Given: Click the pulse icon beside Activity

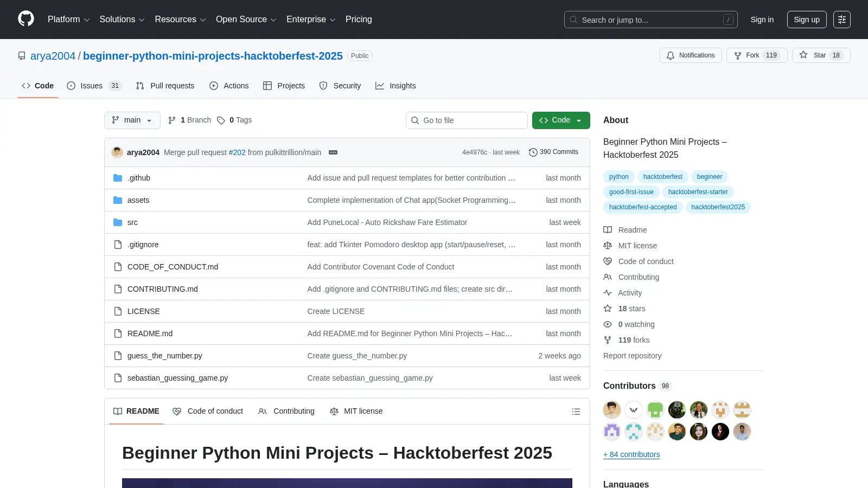Looking at the screenshot, I should coord(608,293).
